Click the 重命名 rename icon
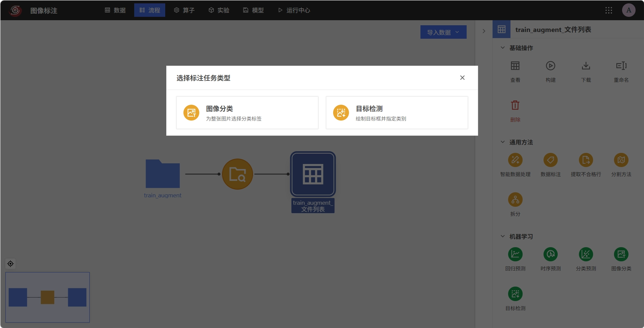The height and width of the screenshot is (328, 644). click(621, 66)
